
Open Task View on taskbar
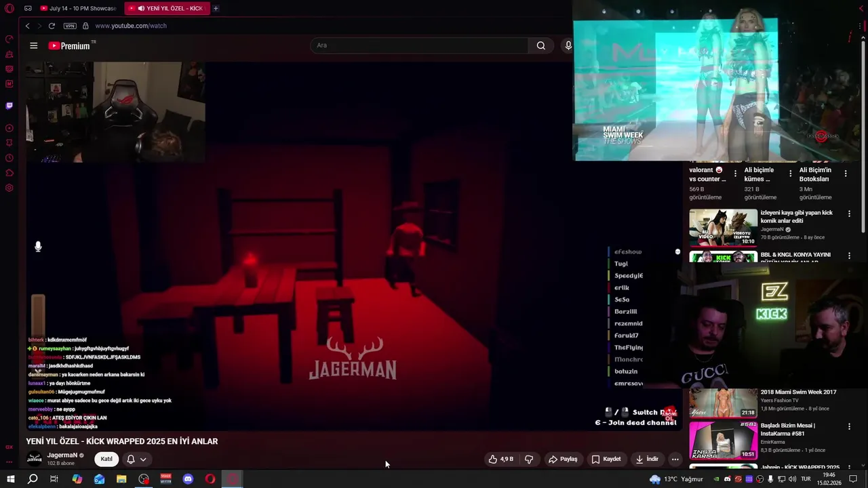coord(54,479)
